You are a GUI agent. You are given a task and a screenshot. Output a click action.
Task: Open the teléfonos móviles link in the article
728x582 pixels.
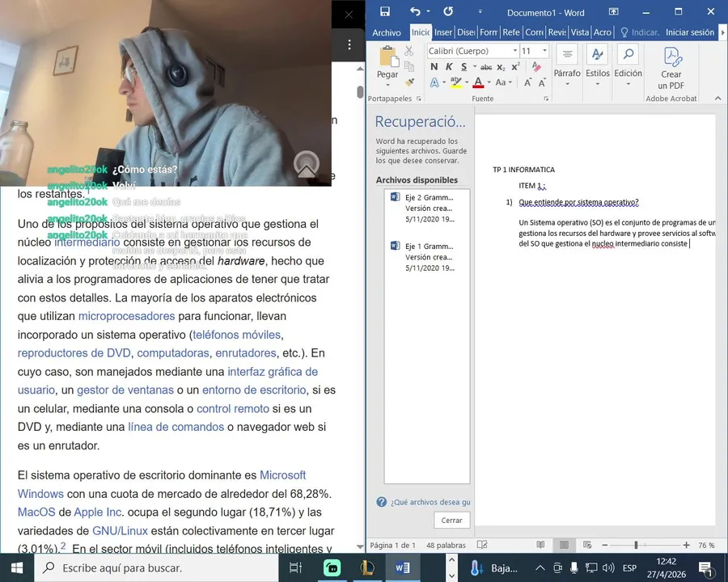point(237,335)
